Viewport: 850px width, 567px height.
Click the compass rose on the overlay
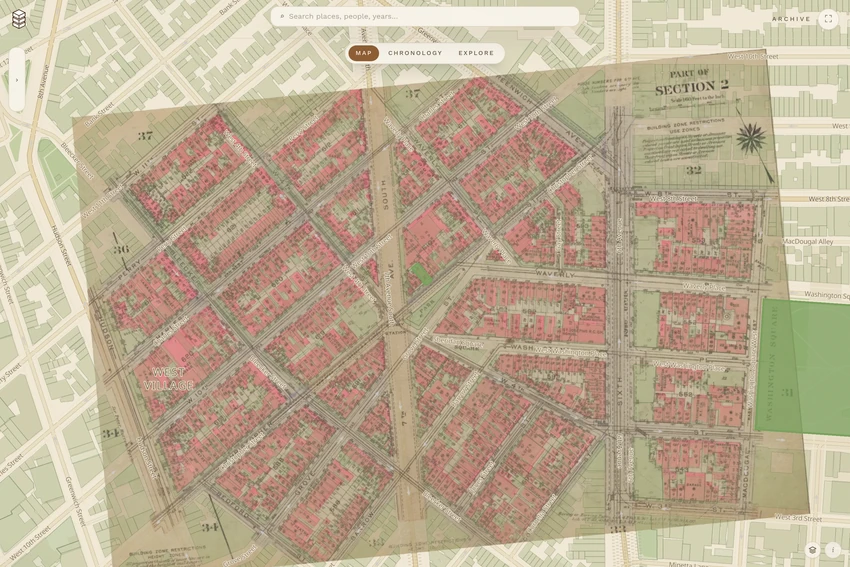[x=751, y=138]
